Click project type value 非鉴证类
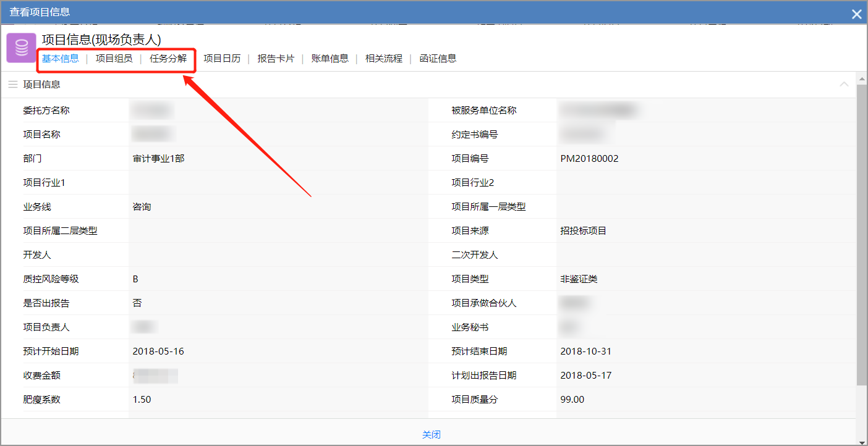This screenshot has width=868, height=446. [579, 279]
